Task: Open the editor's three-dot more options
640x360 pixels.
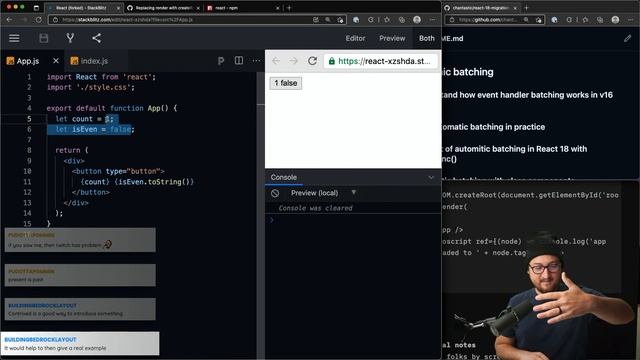Action: click(256, 60)
